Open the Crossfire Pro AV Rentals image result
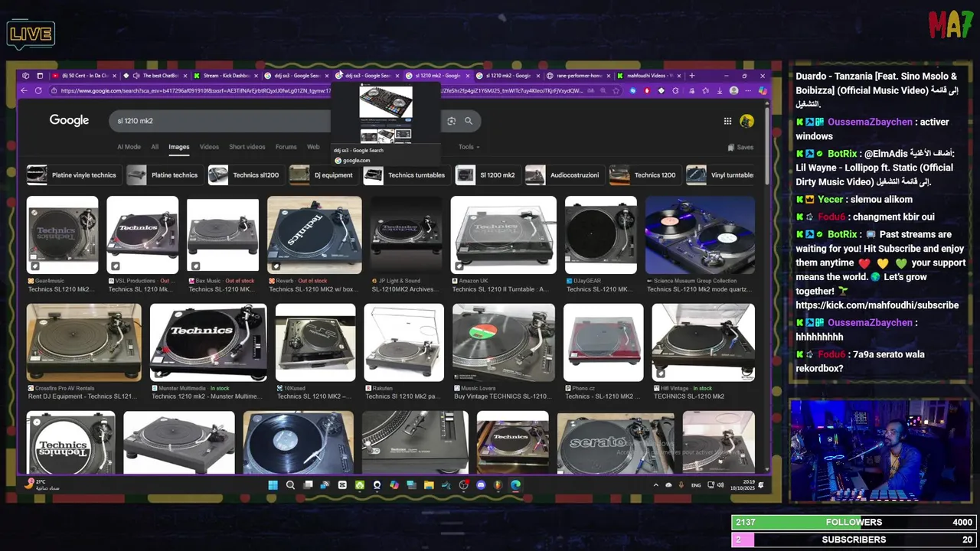This screenshot has width=980, height=551. click(x=83, y=343)
